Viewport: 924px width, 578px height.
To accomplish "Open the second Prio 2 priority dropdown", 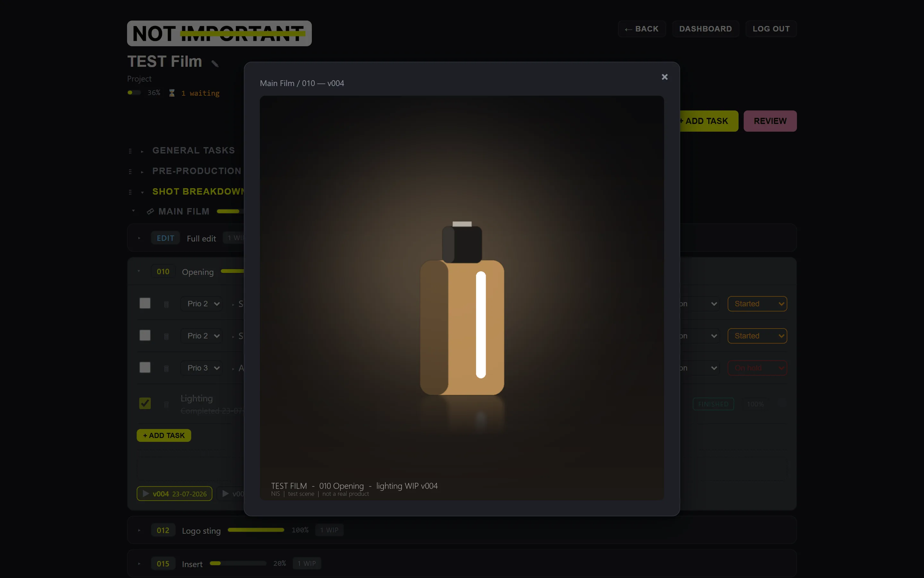I will [x=202, y=336].
